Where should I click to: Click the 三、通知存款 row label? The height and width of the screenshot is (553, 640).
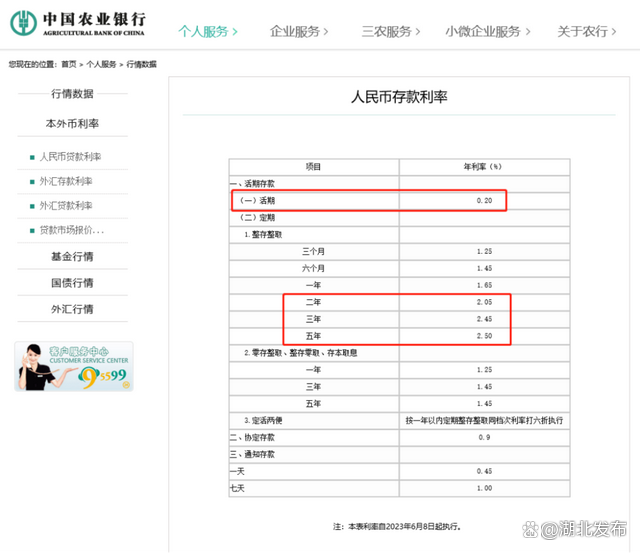(x=252, y=454)
